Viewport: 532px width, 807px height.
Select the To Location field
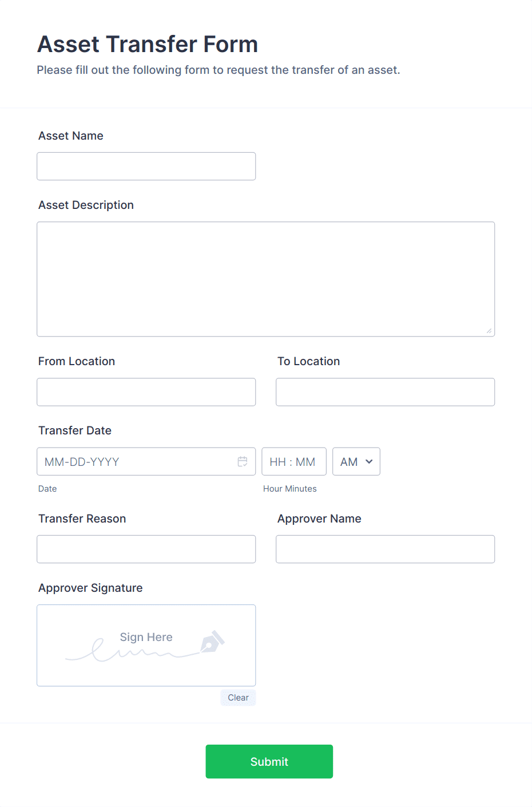tap(384, 392)
